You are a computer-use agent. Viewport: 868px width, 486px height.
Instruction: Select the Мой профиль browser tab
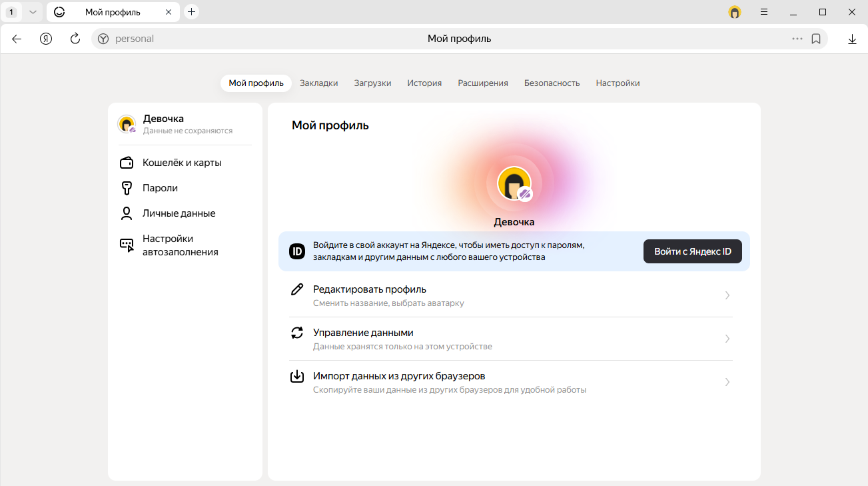point(113,12)
